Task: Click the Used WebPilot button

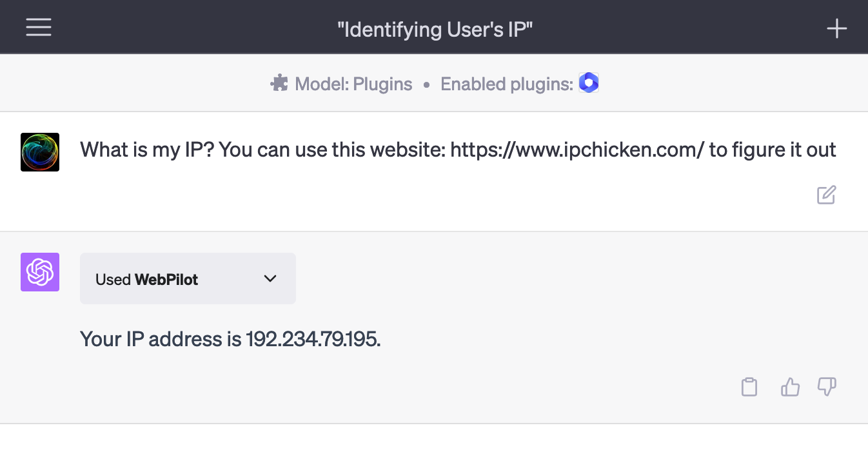Action: click(187, 279)
